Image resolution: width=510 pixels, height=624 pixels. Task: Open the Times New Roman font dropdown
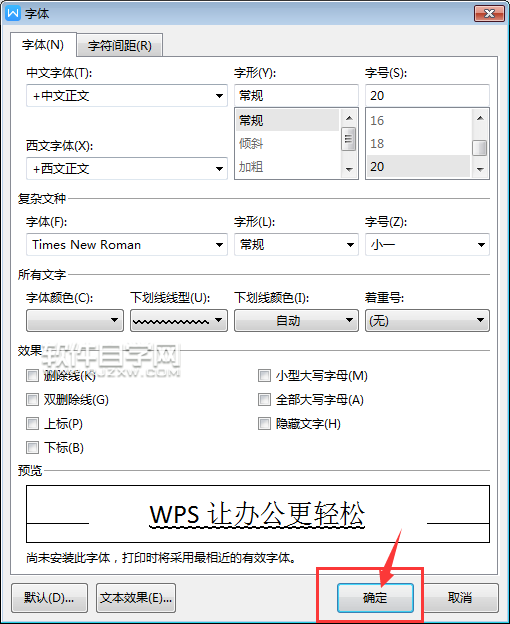point(127,244)
